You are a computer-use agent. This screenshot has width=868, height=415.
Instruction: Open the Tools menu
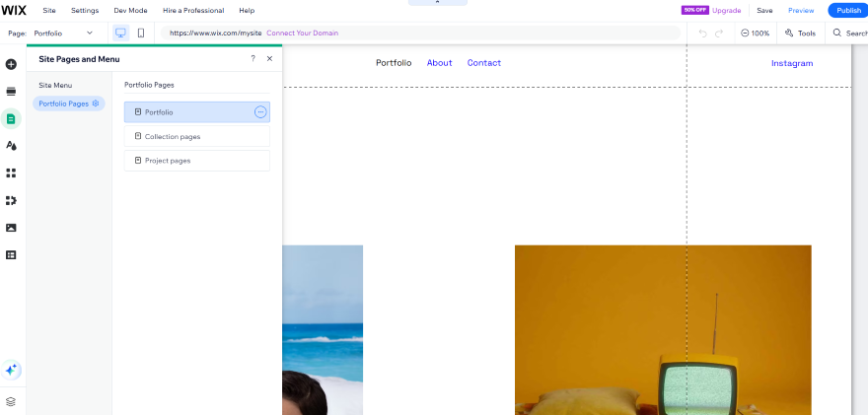[801, 34]
